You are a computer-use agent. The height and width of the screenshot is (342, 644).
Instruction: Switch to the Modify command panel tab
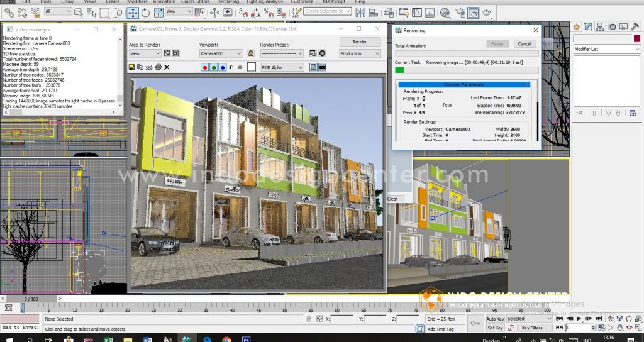tap(589, 27)
